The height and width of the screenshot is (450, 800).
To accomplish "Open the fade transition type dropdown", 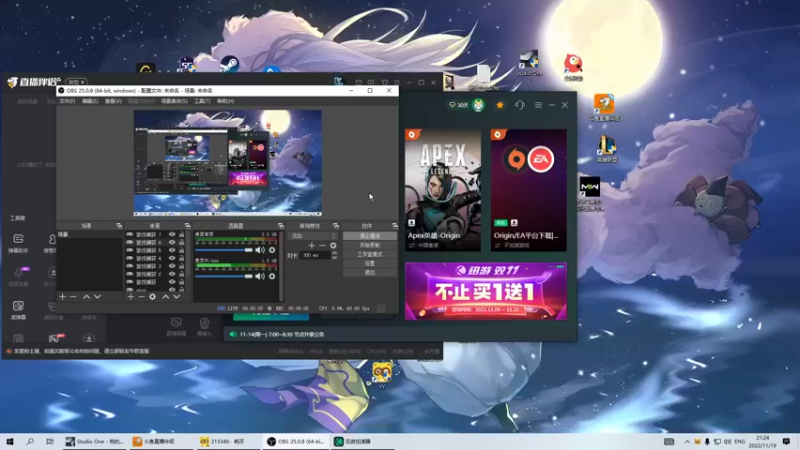I will click(313, 236).
